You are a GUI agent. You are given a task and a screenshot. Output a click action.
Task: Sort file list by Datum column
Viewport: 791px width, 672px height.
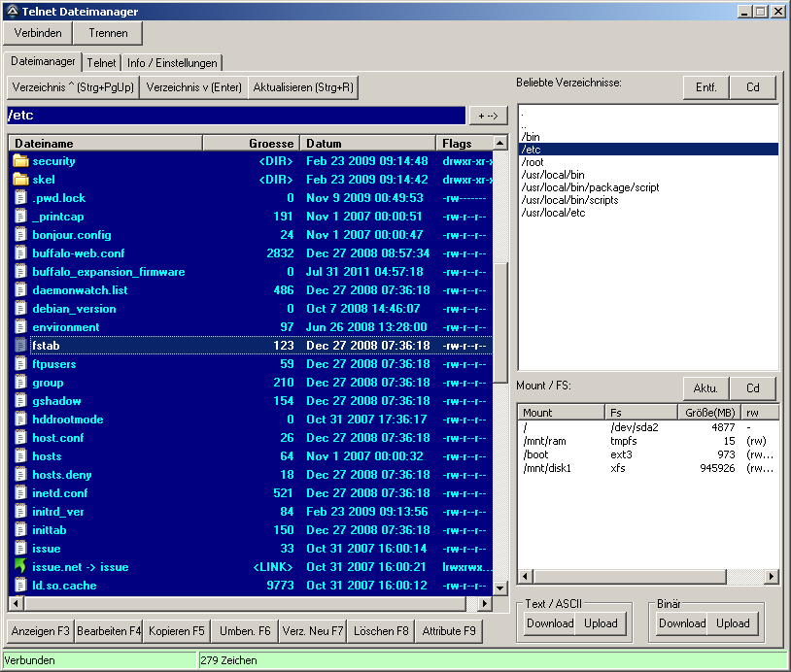pyautogui.click(x=367, y=144)
